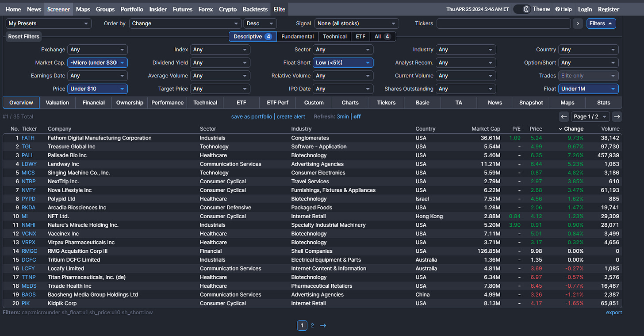Go to page 2 in bottom pagination
The image size is (644, 336).
tap(312, 325)
